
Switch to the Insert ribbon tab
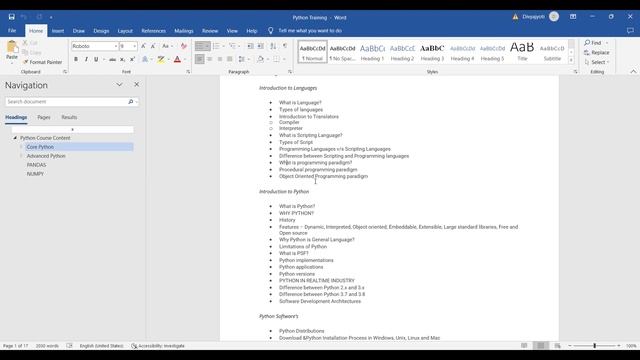(x=58, y=31)
